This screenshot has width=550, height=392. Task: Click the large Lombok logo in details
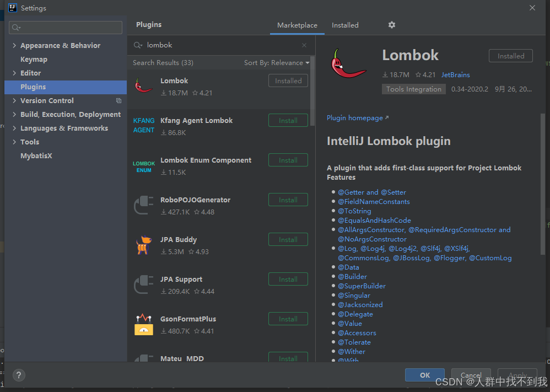tap(348, 63)
